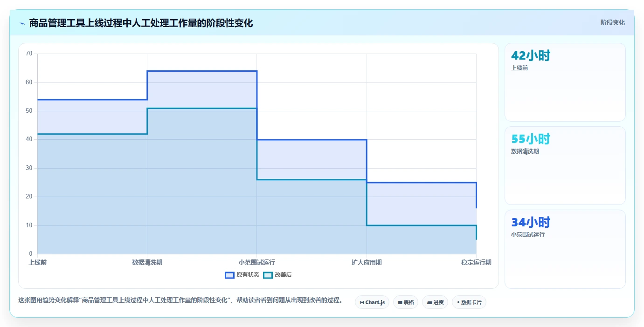Toggle the 原有状态 legend swatch
This screenshot has width=644, height=327.
(229, 275)
